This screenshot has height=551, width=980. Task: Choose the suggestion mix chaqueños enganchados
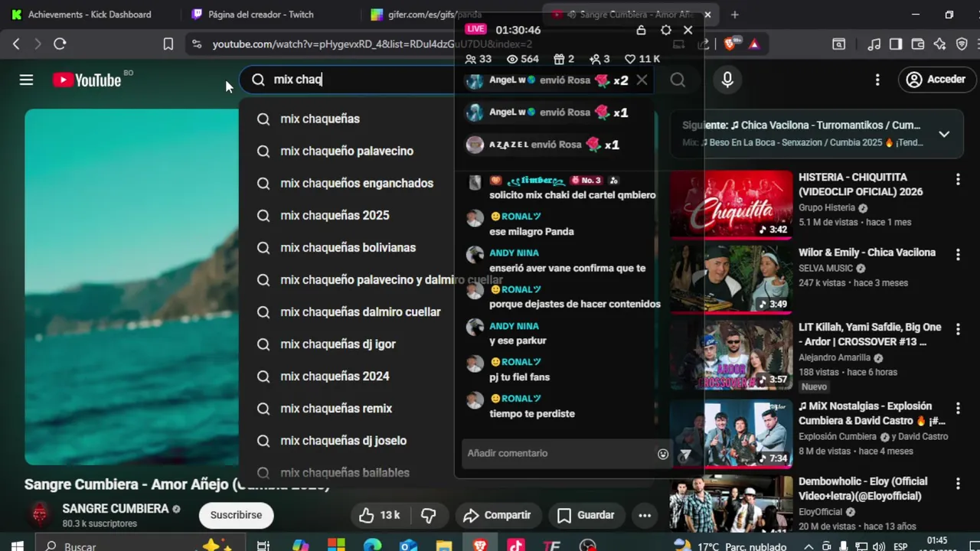pos(357,183)
